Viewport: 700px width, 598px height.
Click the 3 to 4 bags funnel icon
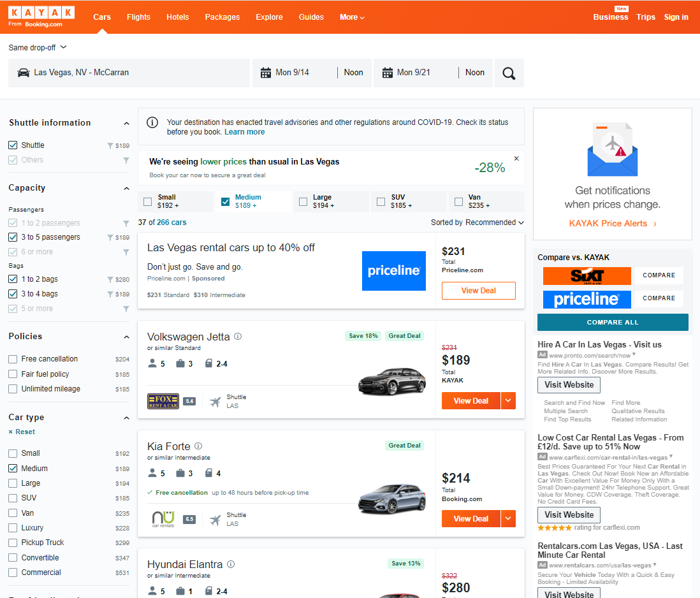pyautogui.click(x=110, y=295)
